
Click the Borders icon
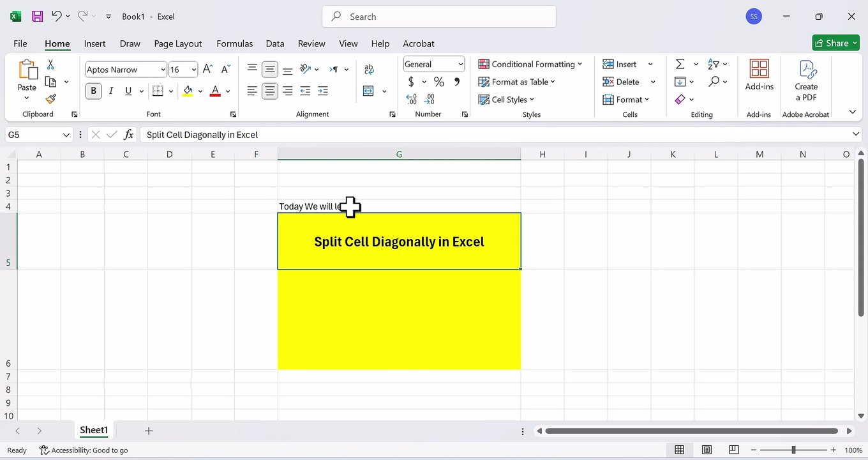tap(158, 91)
